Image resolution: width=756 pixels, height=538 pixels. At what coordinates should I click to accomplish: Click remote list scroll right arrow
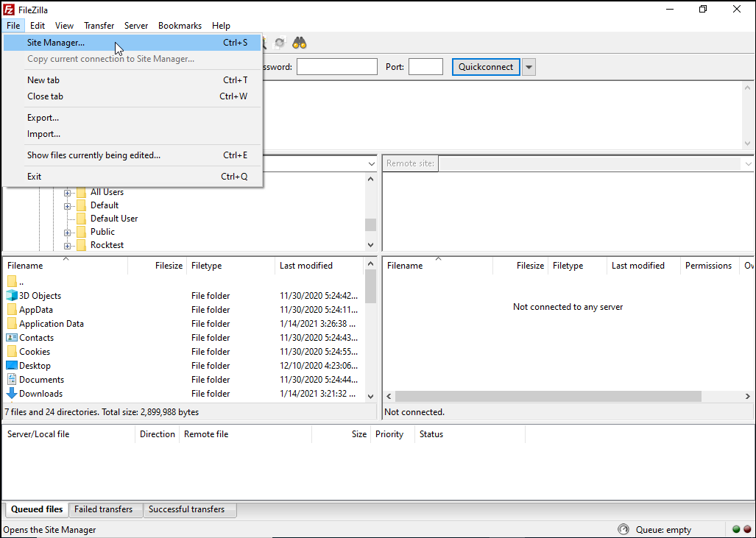coord(748,396)
